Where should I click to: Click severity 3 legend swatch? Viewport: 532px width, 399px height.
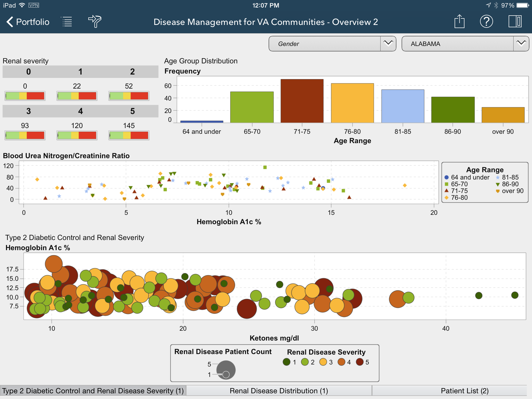coord(323,362)
